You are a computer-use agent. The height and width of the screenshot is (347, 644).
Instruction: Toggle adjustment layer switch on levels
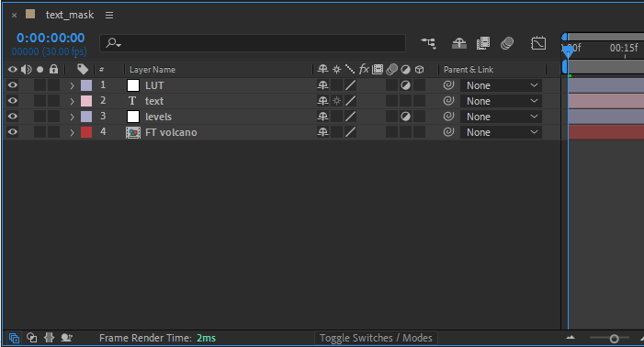(x=405, y=117)
